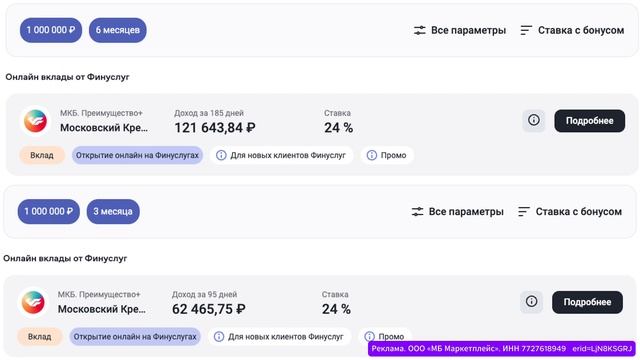Click Открытие онлайн на Финуслугах tag in the 95 дней offer

pos(135,337)
